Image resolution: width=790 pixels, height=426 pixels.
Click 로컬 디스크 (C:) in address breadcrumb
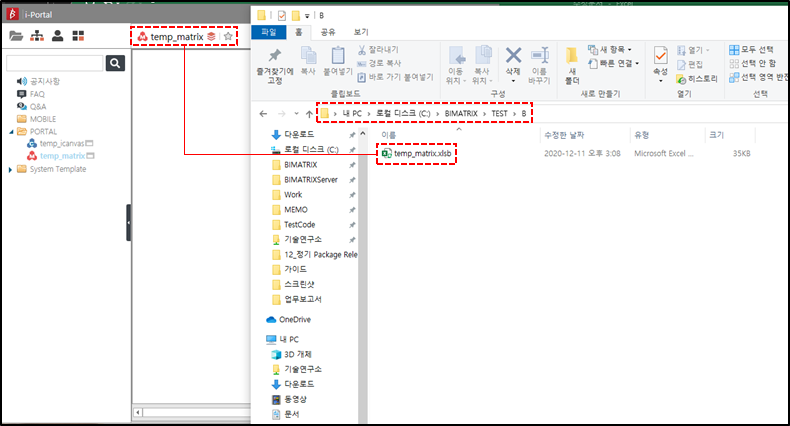[403, 113]
